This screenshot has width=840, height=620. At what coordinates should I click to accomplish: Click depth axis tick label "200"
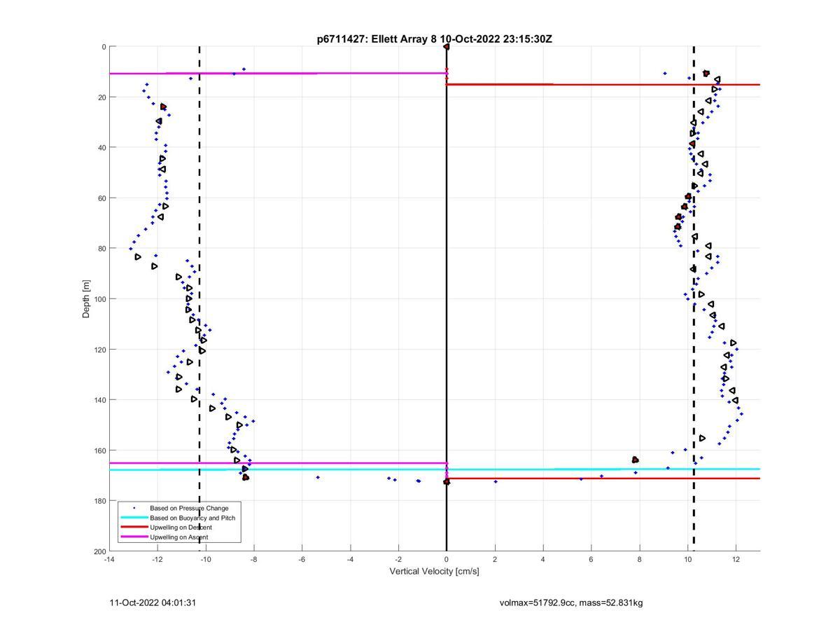(100, 551)
